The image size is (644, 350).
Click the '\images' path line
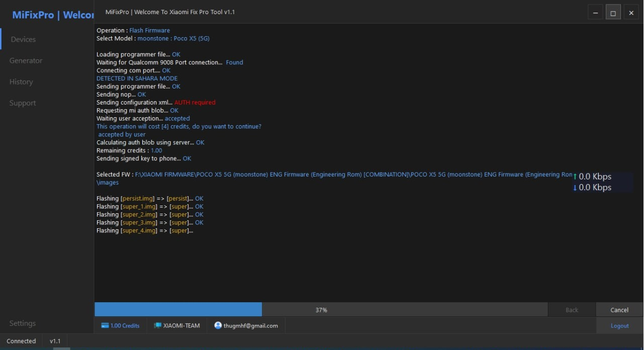(x=108, y=183)
